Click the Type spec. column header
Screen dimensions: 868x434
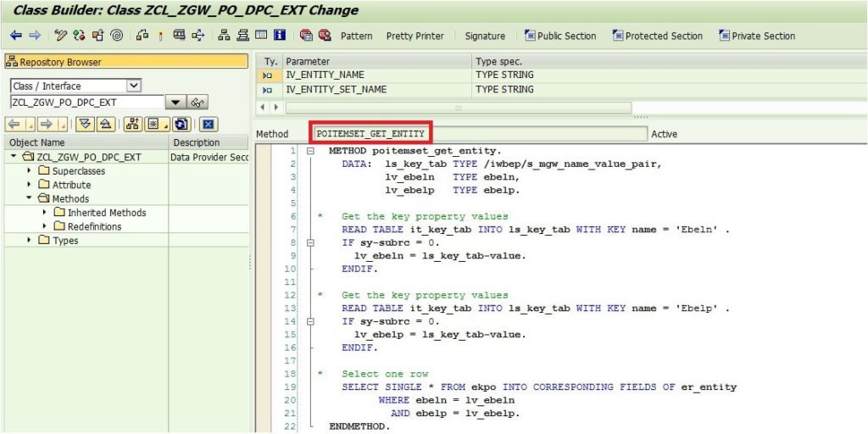click(x=670, y=61)
